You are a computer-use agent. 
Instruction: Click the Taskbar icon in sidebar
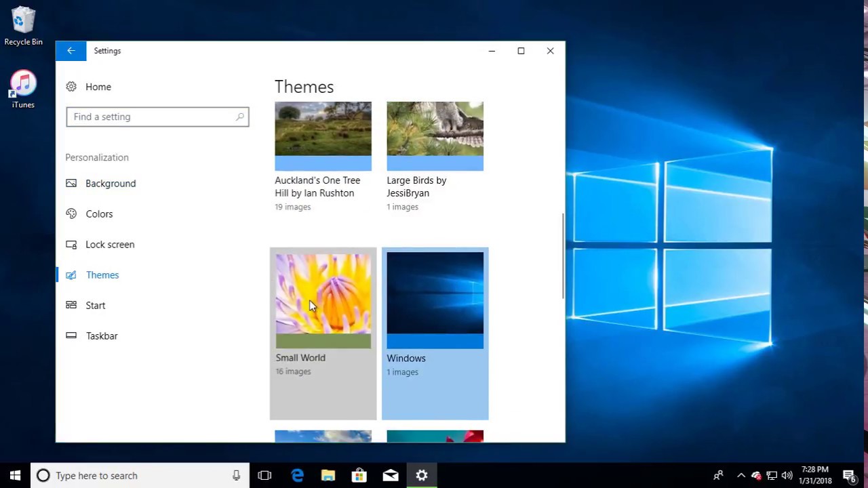(x=71, y=335)
